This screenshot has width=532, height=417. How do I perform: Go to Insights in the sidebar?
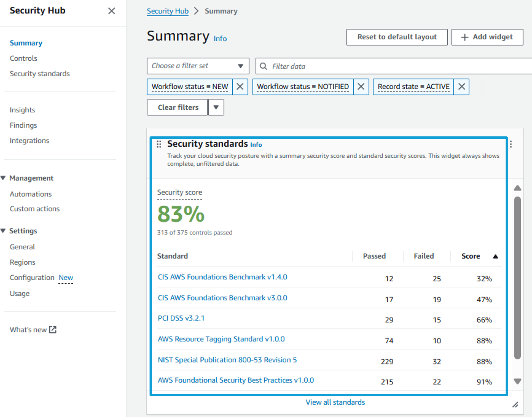pos(22,110)
